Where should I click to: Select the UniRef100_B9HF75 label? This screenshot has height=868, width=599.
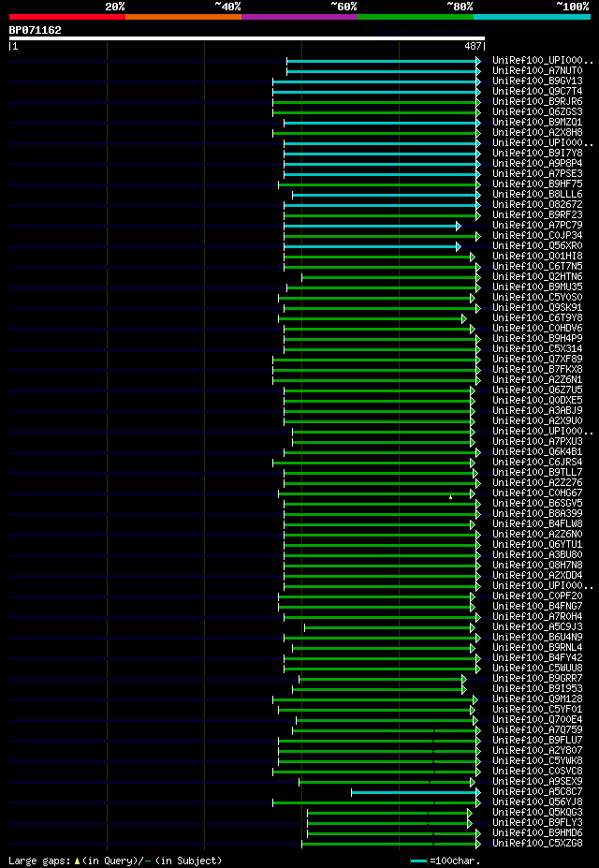pos(537,184)
